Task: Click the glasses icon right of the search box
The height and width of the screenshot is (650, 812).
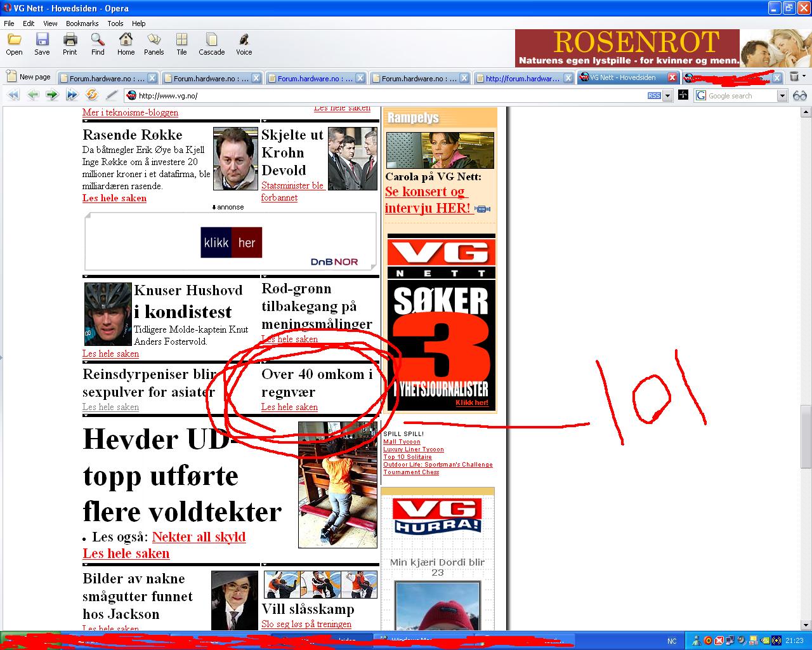Action: pos(799,95)
